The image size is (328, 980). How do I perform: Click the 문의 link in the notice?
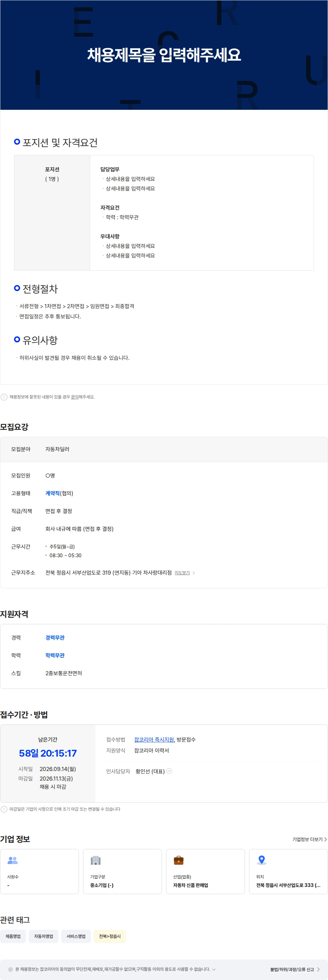pos(74,397)
